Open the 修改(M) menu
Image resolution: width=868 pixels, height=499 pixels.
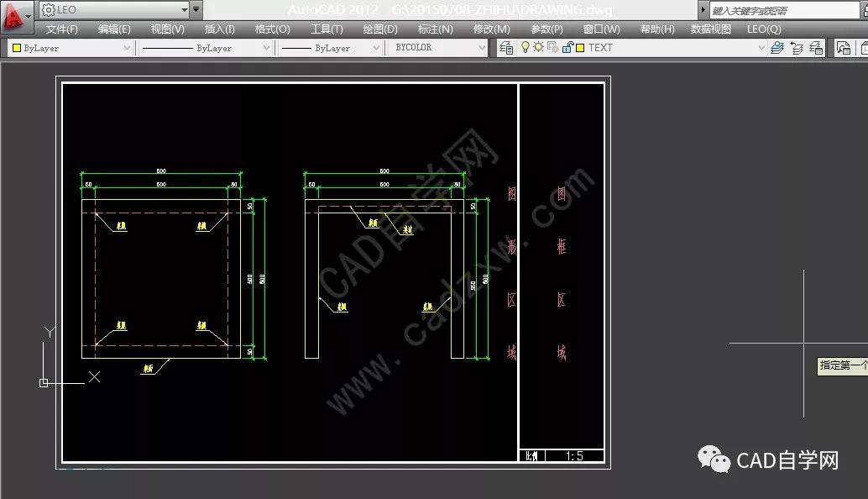(492, 29)
